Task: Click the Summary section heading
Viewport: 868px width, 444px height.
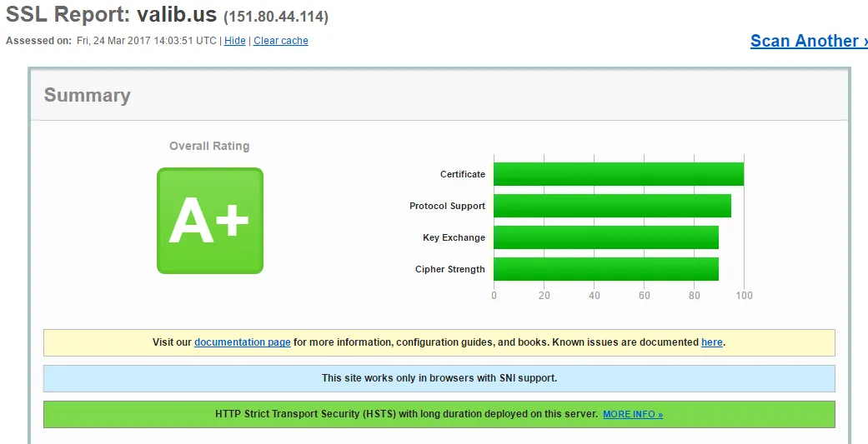Action: [x=88, y=95]
